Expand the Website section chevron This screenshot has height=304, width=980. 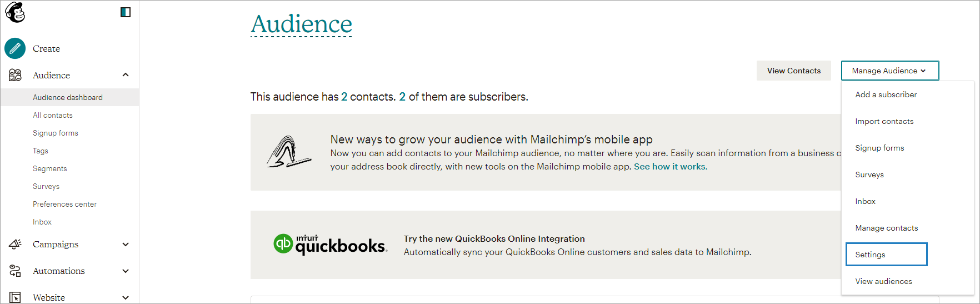coord(126,297)
